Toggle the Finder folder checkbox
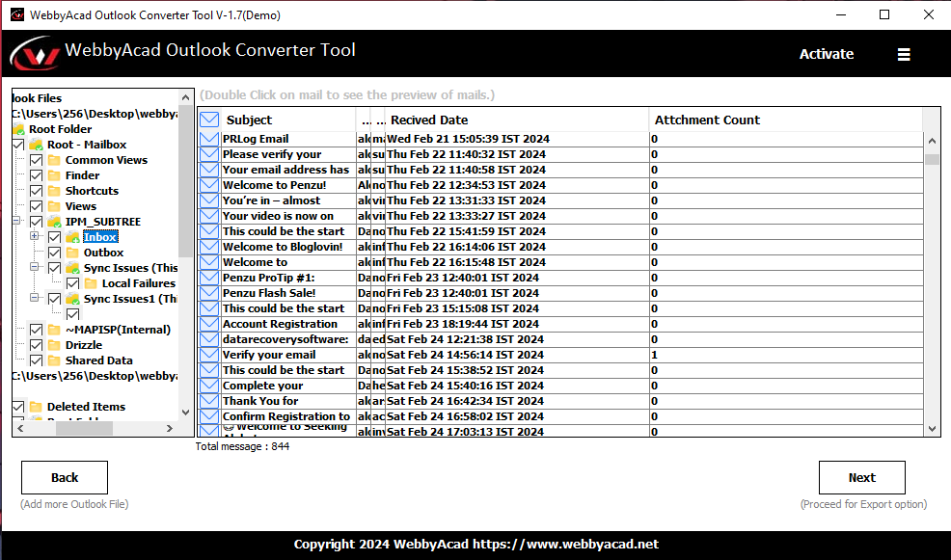Screen dimensions: 951x560 (37, 175)
